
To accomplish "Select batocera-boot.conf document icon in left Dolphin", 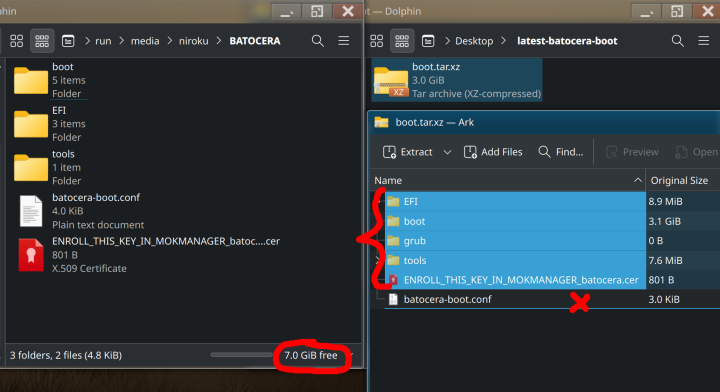I will [x=31, y=211].
